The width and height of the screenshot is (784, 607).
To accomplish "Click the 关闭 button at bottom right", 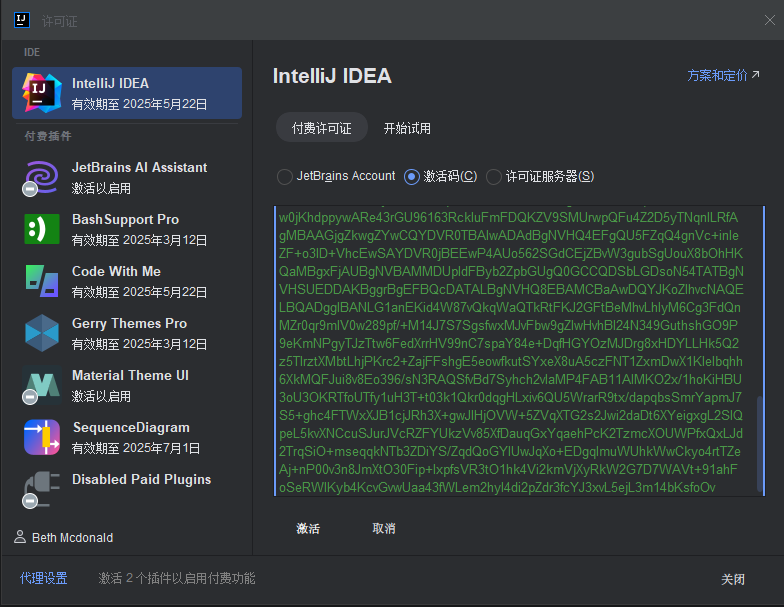I will [732, 580].
